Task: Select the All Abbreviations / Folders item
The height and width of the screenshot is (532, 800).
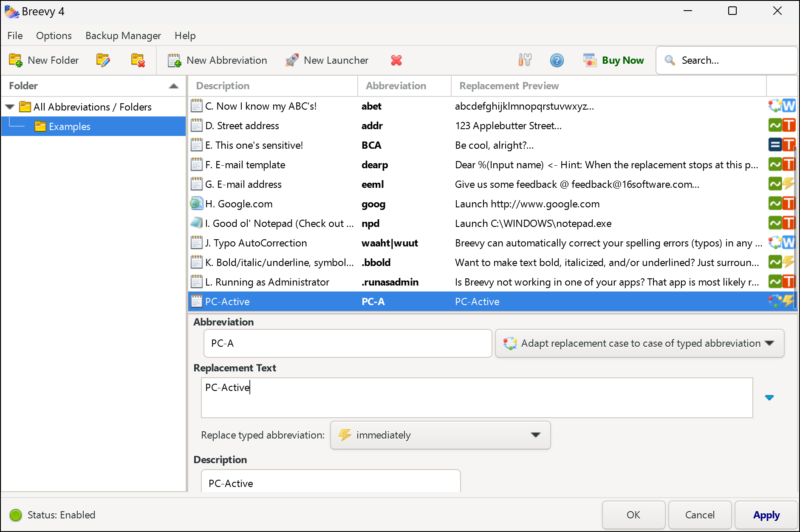Action: pos(93,107)
